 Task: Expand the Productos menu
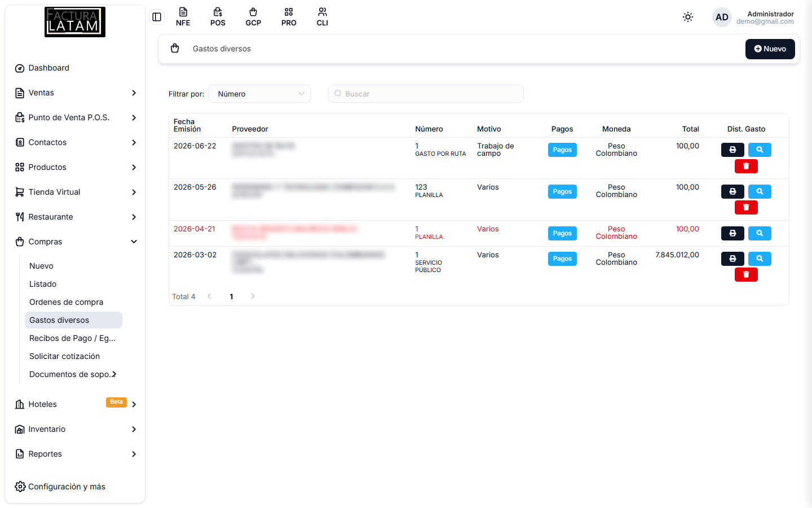click(x=76, y=167)
